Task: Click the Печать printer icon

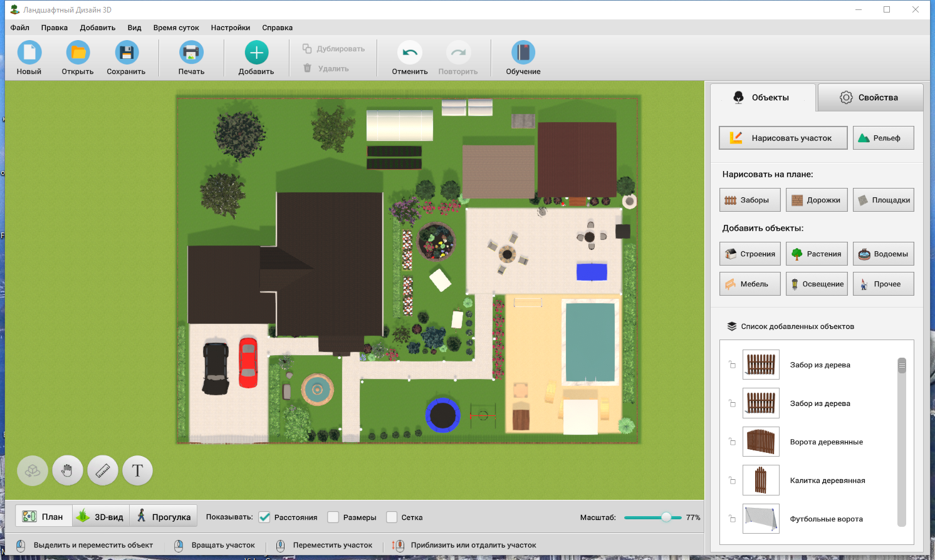Action: click(x=191, y=53)
